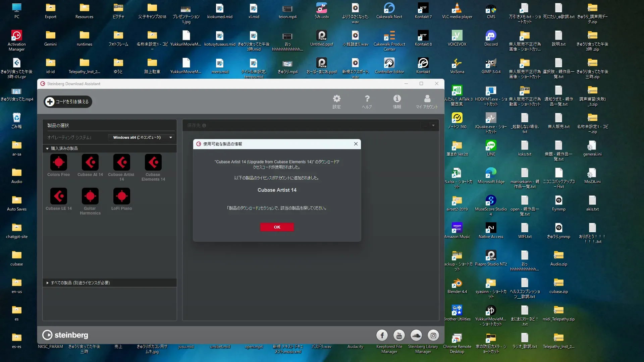The width and height of the screenshot is (644, 362).
Task: Select Cubase Artist 14 product icon
Action: pyautogui.click(x=121, y=163)
